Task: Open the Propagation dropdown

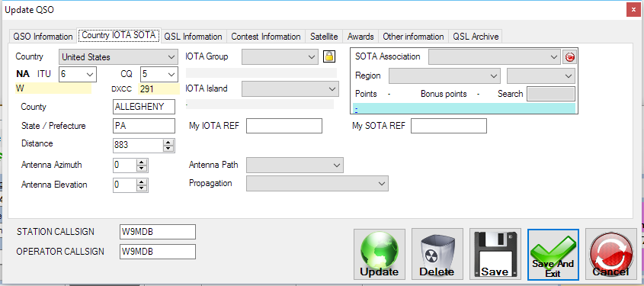Action: click(317, 184)
